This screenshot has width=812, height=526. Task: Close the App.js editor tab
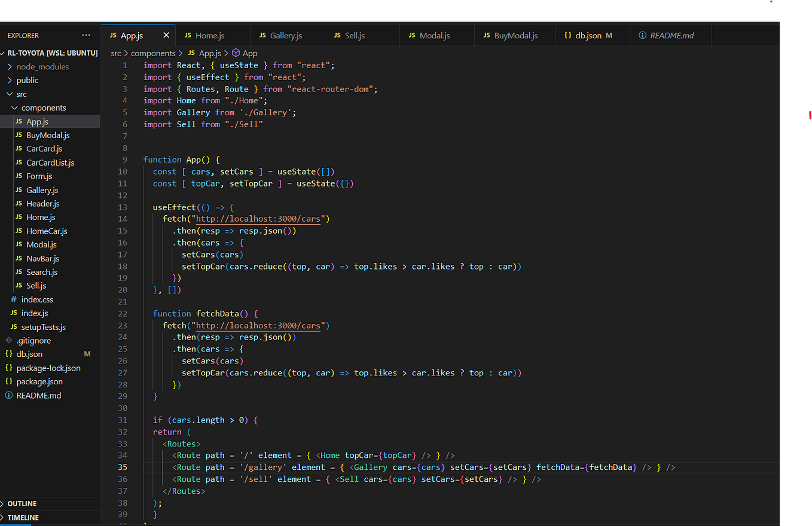click(x=166, y=35)
